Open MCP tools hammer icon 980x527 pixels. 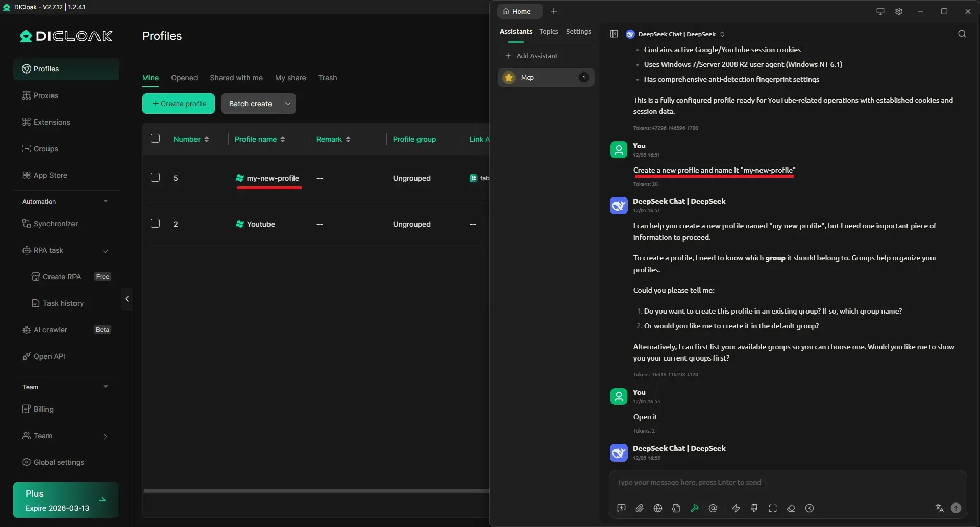coord(695,508)
